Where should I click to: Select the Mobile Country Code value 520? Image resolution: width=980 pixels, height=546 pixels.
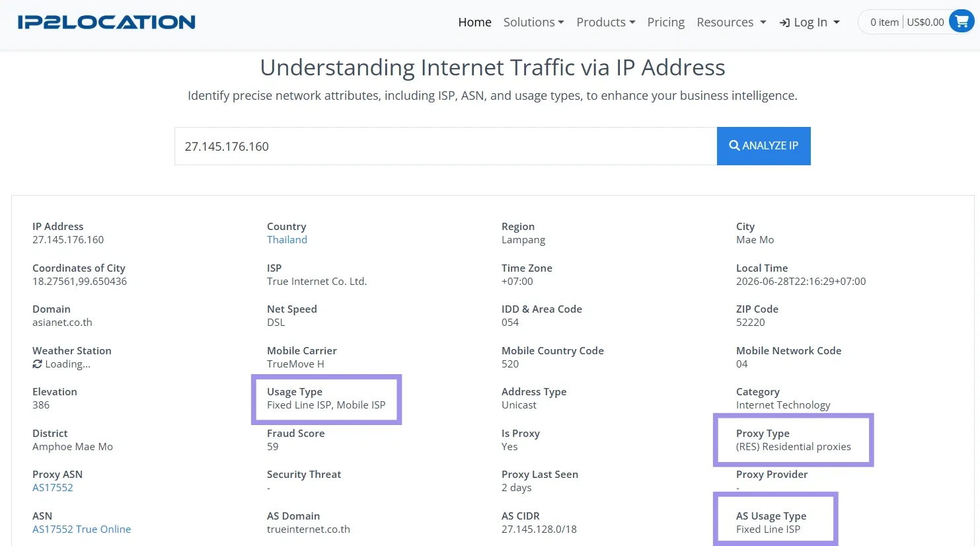click(510, 364)
